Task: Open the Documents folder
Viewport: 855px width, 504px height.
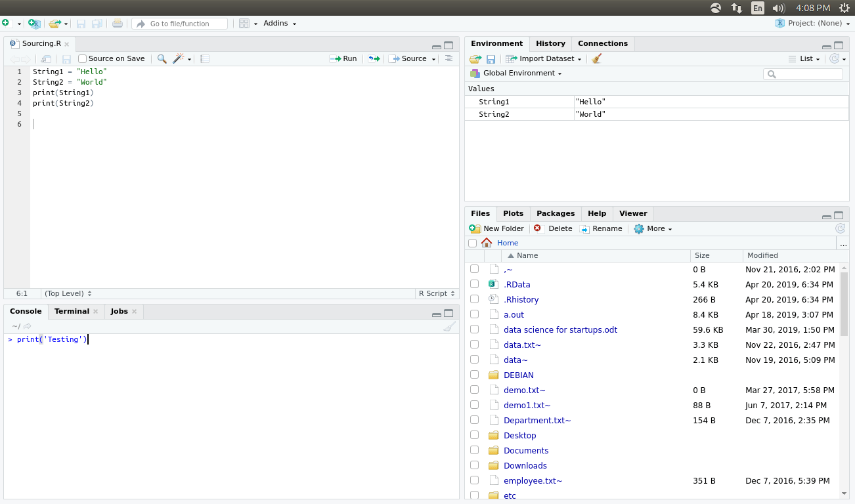Action: pos(526,450)
